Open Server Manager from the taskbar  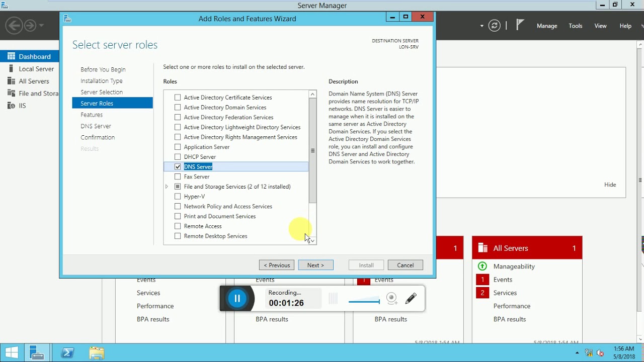click(37, 353)
